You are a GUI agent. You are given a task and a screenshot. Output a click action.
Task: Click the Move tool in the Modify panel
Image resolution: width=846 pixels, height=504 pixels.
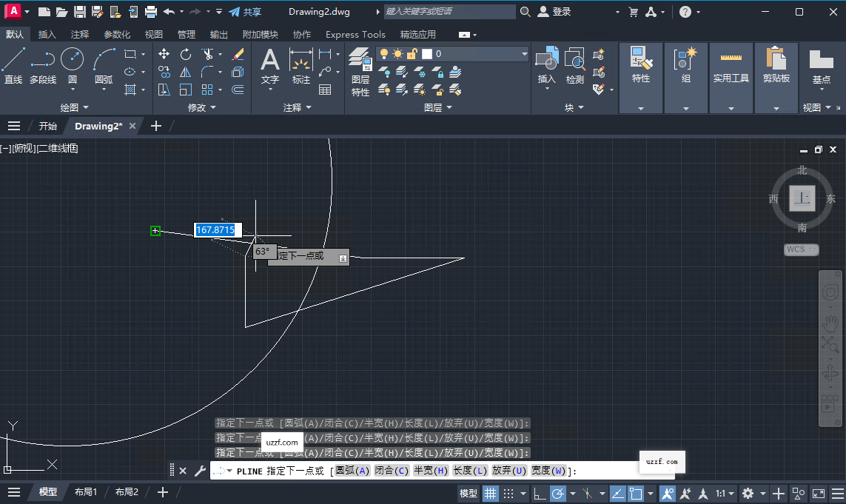(164, 53)
